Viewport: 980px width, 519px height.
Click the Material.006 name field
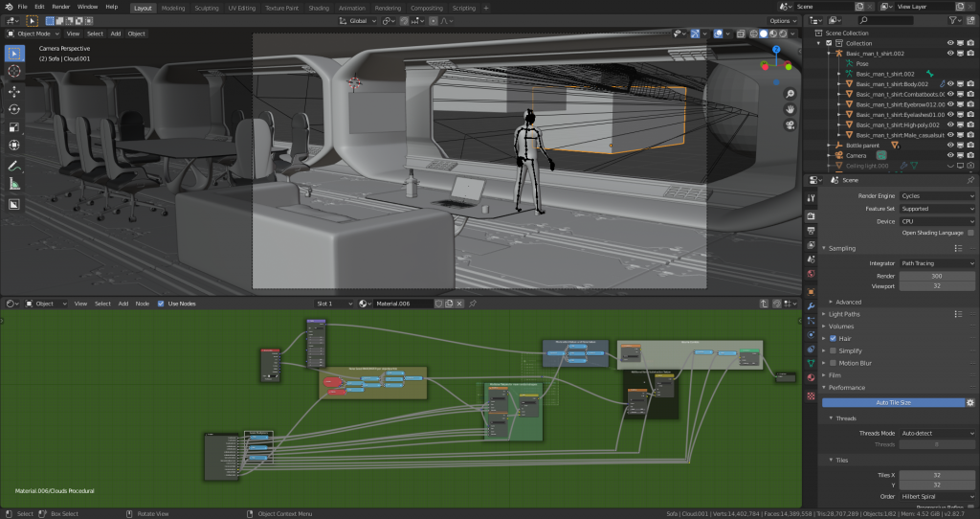pyautogui.click(x=403, y=304)
